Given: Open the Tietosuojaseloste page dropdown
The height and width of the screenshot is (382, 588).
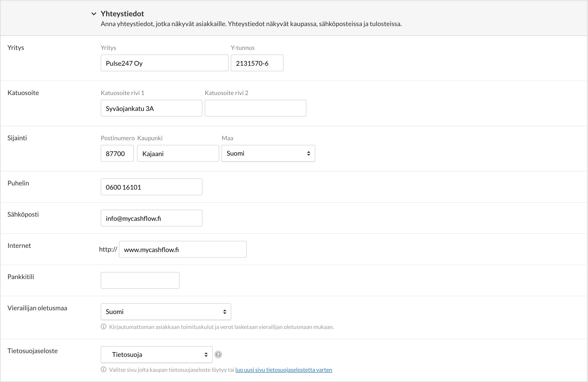Looking at the screenshot, I should (x=156, y=355).
